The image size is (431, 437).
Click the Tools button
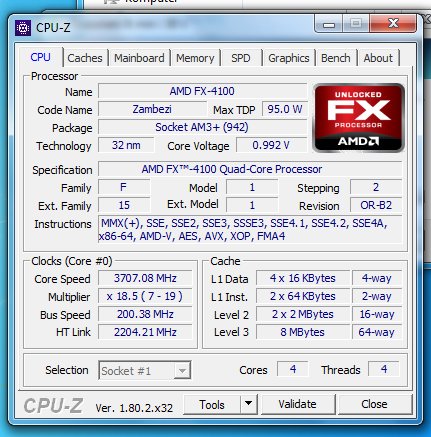pos(212,404)
